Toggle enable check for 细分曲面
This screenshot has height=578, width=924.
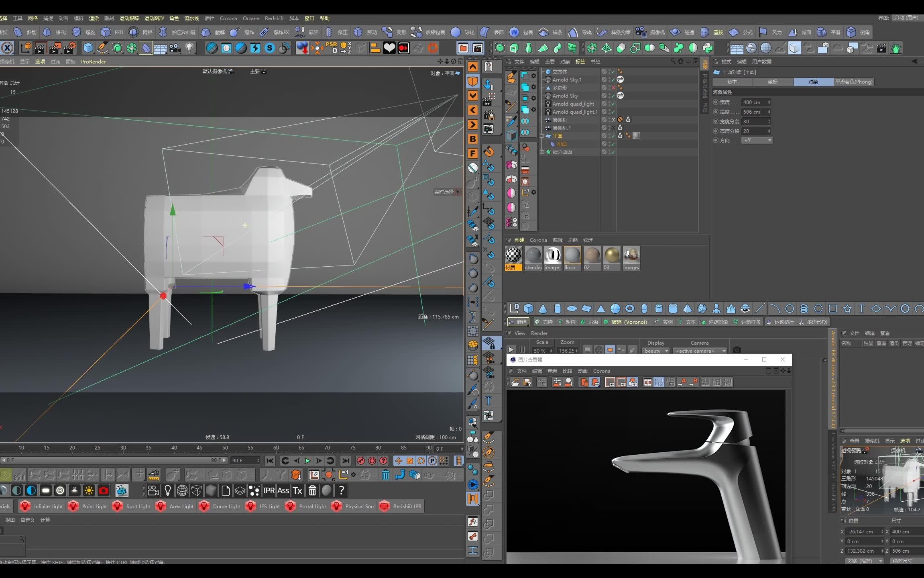pyautogui.click(x=613, y=152)
